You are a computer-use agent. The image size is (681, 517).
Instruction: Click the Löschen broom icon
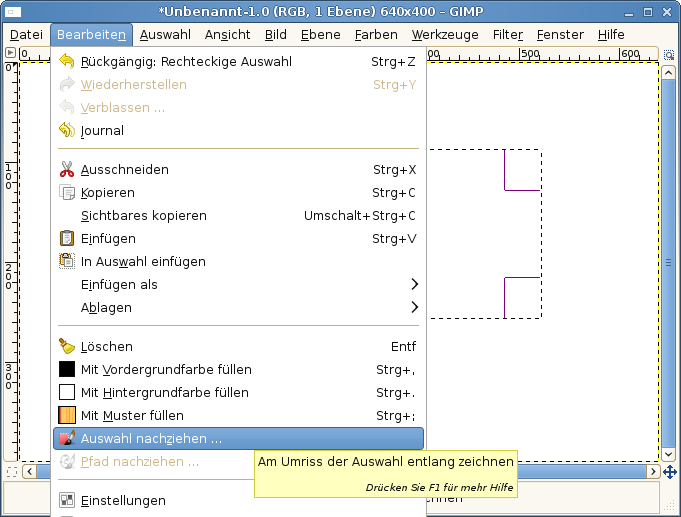pos(67,347)
